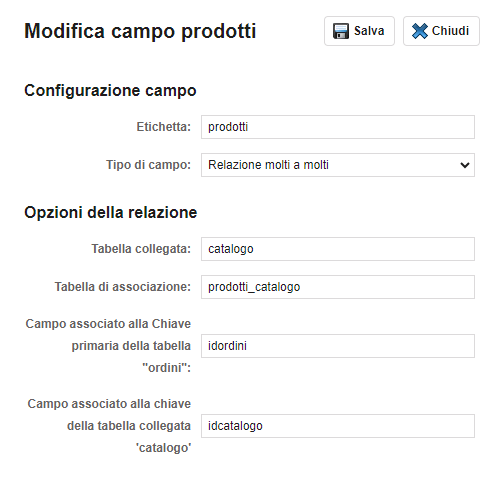Click into the idcatalogo text field

pyautogui.click(x=338, y=426)
